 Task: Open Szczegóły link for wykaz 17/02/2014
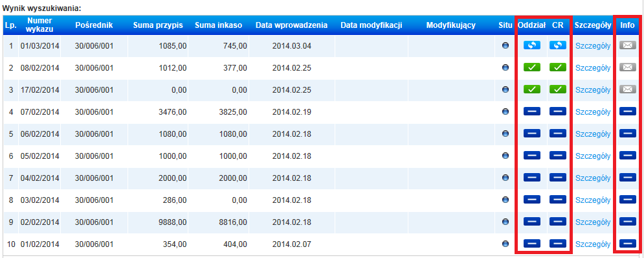pyautogui.click(x=593, y=89)
